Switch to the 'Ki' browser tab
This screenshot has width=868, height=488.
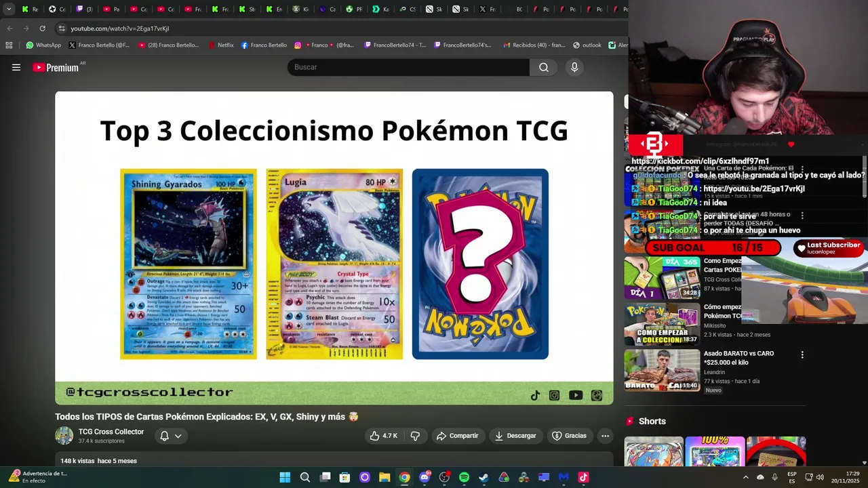[300, 9]
